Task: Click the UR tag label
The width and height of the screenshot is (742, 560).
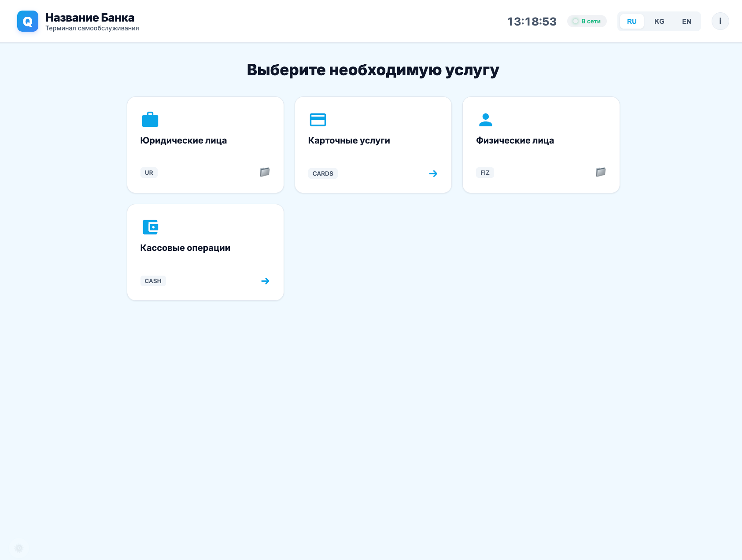Action: [x=149, y=173]
